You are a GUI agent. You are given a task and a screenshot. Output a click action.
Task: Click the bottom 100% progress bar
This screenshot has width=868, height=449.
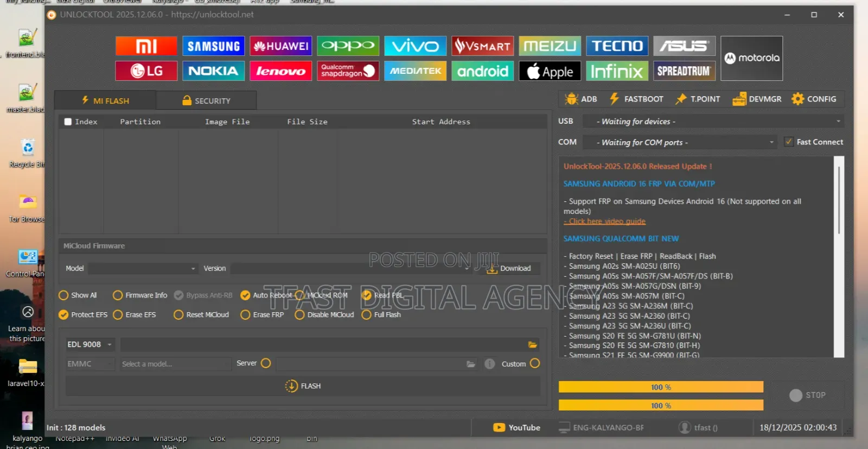[661, 406]
